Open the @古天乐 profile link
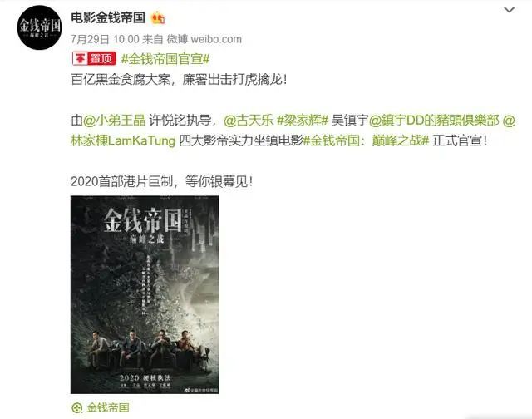 [x=249, y=120]
